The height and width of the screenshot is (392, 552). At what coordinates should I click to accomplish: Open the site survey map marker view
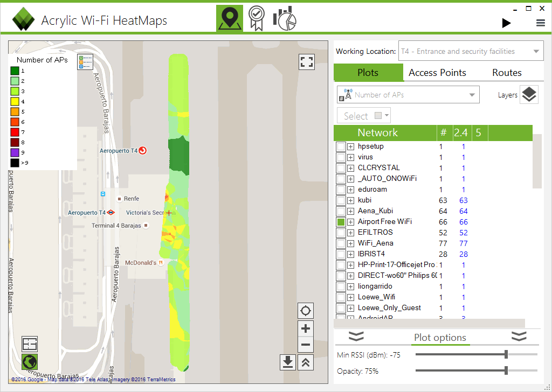(230, 18)
